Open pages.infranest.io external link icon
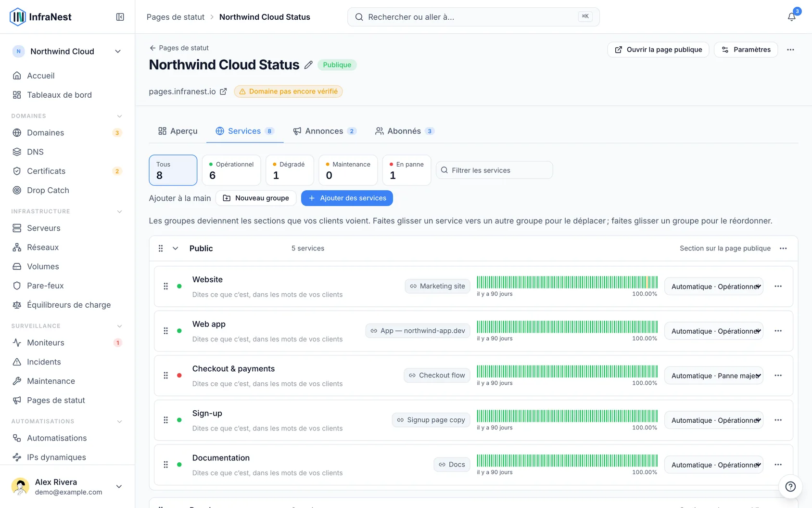The height and width of the screenshot is (508, 812). 223,91
